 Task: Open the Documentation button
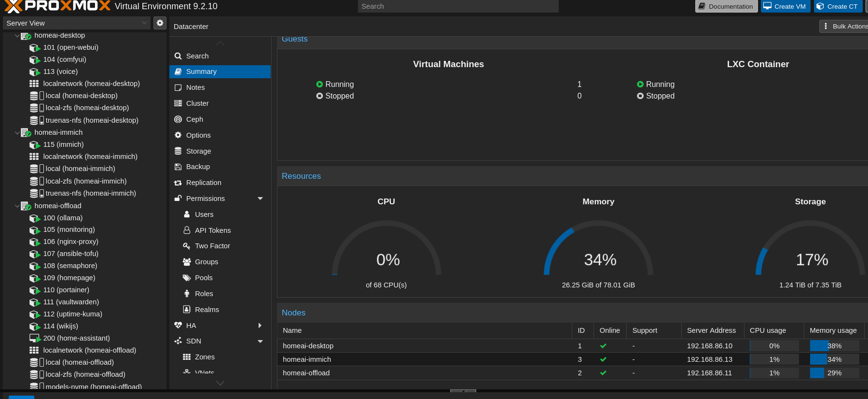[x=726, y=6]
